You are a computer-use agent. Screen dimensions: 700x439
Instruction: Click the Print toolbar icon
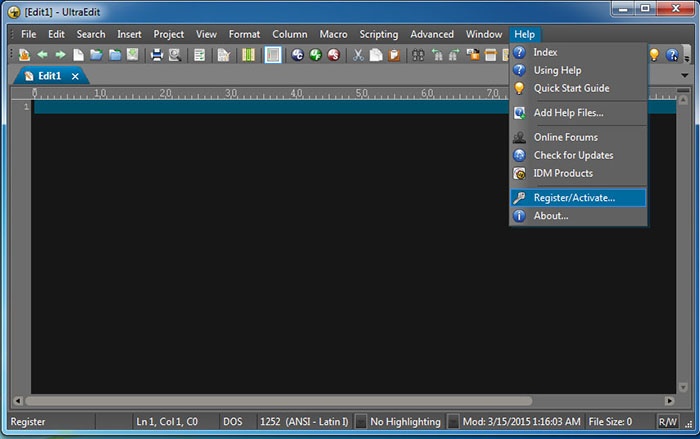click(157, 55)
